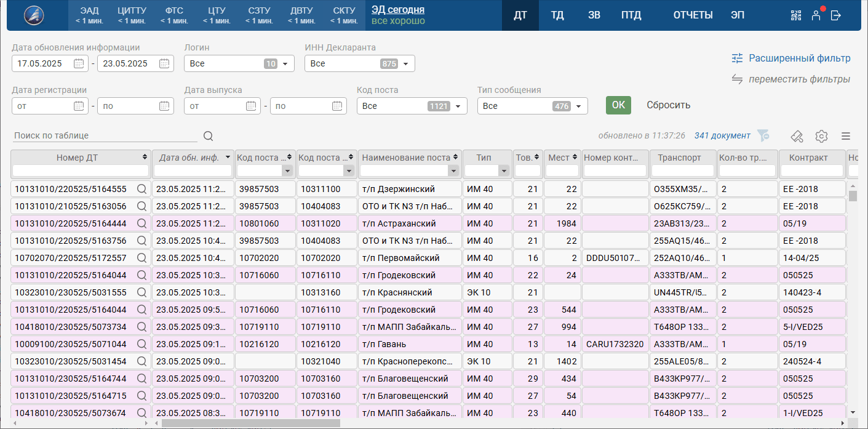This screenshot has height=429, width=868.
Task: Click the Сбросить reset button
Action: coord(668,105)
